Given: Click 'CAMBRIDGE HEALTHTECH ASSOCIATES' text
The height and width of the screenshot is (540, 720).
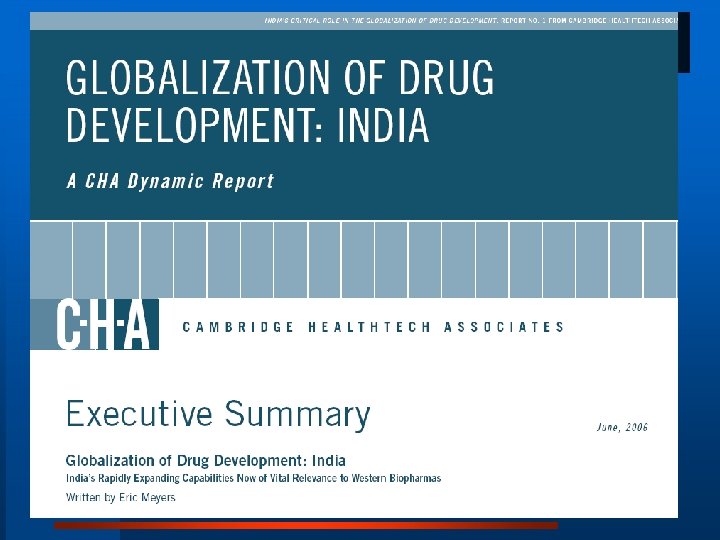Looking at the screenshot, I should click(373, 327).
